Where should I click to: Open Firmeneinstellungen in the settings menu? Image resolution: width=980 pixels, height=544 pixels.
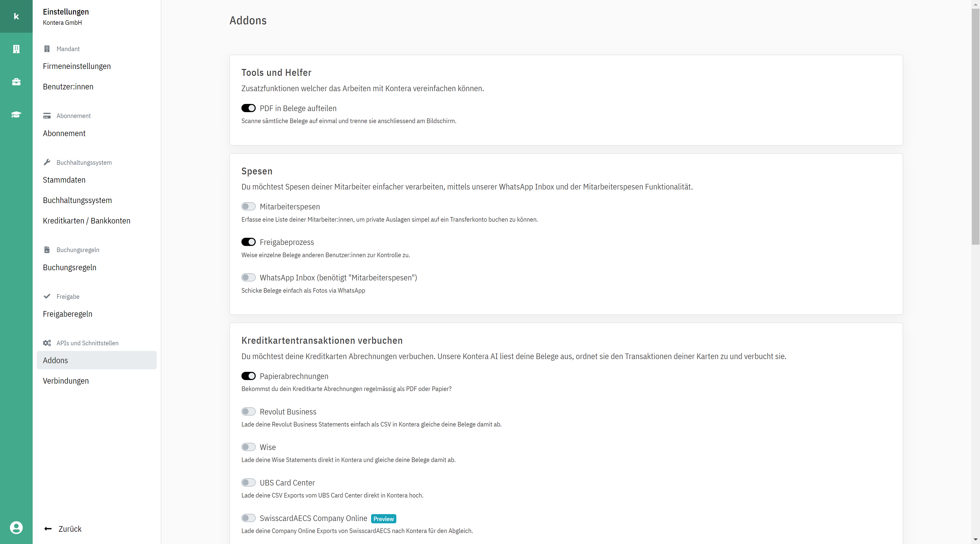[x=77, y=66]
